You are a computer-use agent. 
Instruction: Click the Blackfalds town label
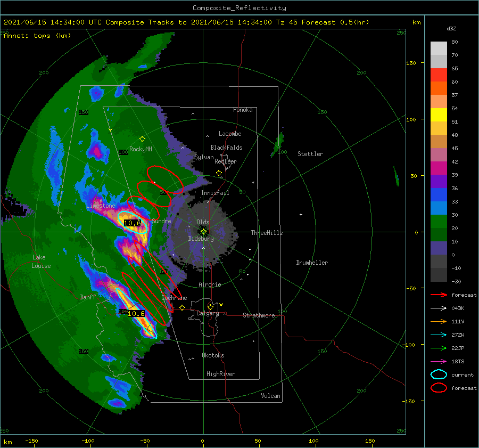226,148
